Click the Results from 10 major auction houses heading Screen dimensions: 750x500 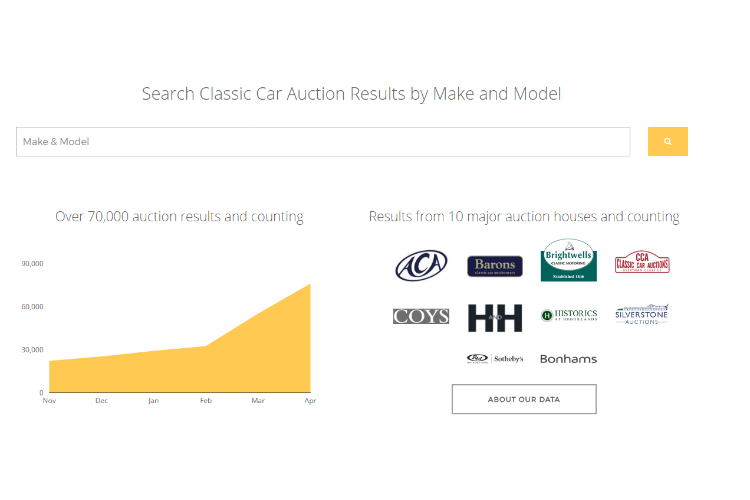[x=524, y=216]
